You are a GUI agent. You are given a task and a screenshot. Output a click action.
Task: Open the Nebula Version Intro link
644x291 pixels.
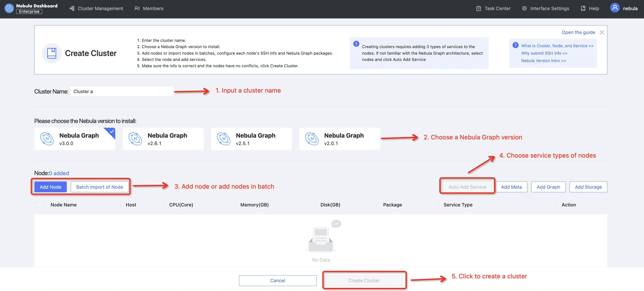543,60
